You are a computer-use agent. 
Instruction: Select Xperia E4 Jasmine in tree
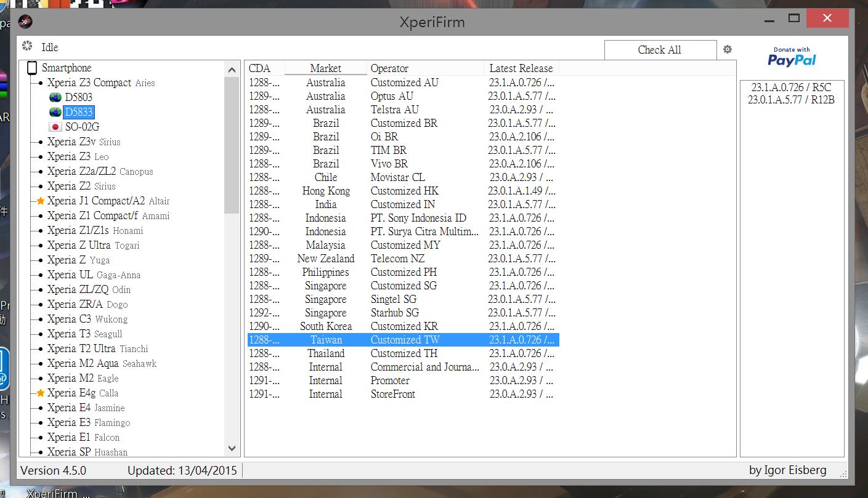[86, 408]
